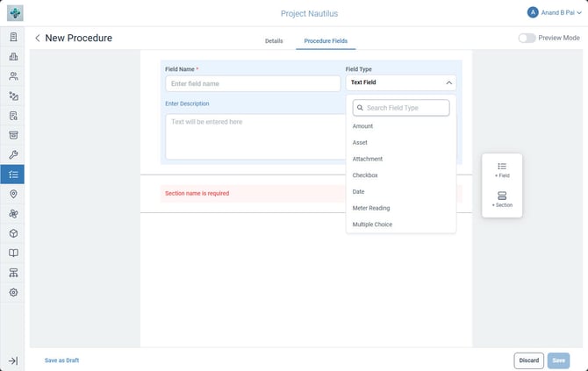
Task: Toggle the Preview Mode switch
Action: (527, 38)
